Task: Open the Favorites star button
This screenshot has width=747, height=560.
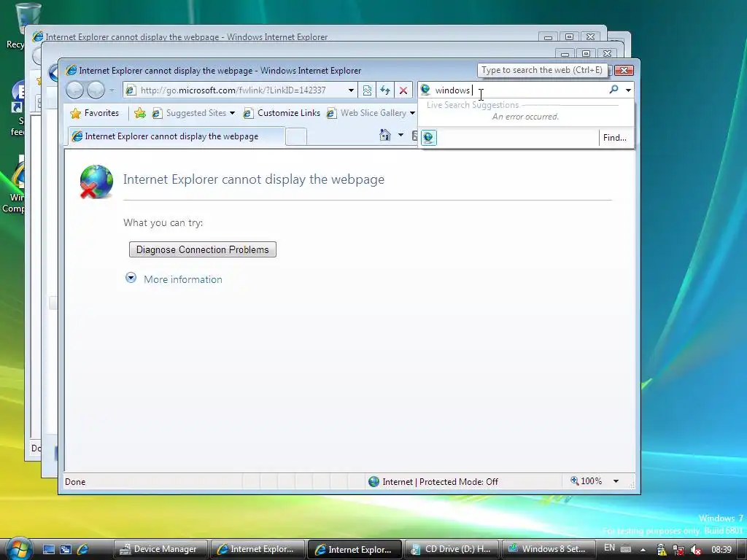Action: pos(94,113)
